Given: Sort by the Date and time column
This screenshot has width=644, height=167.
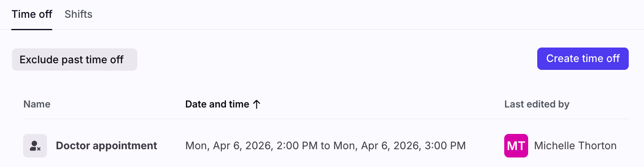Looking at the screenshot, I should pos(217,105).
